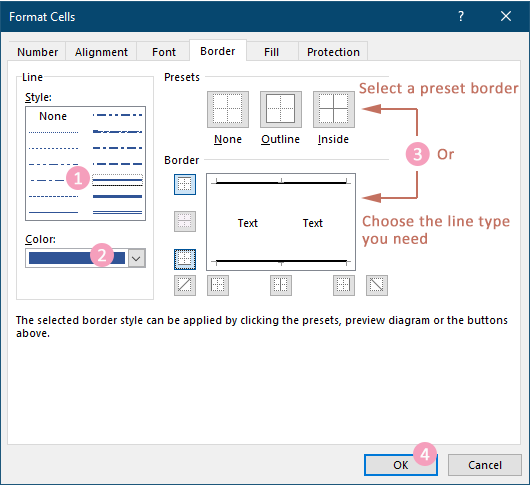Add the left border line

click(218, 285)
